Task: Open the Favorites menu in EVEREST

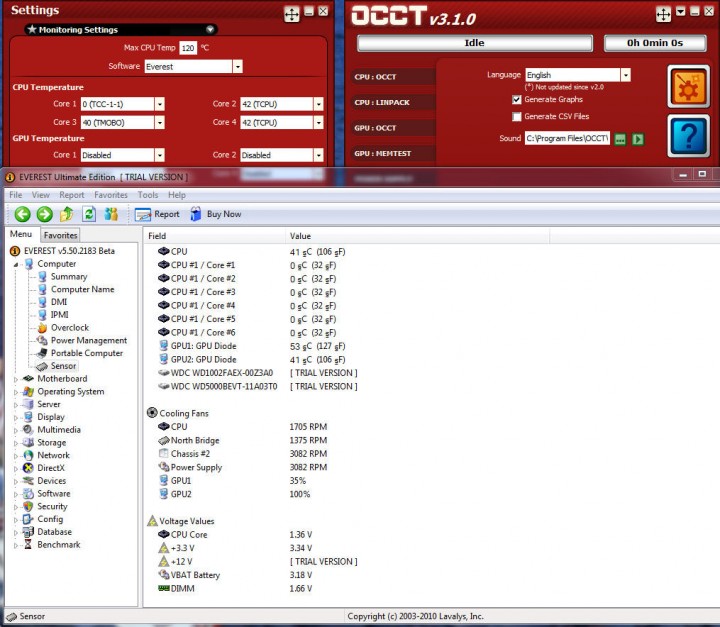Action: (111, 195)
